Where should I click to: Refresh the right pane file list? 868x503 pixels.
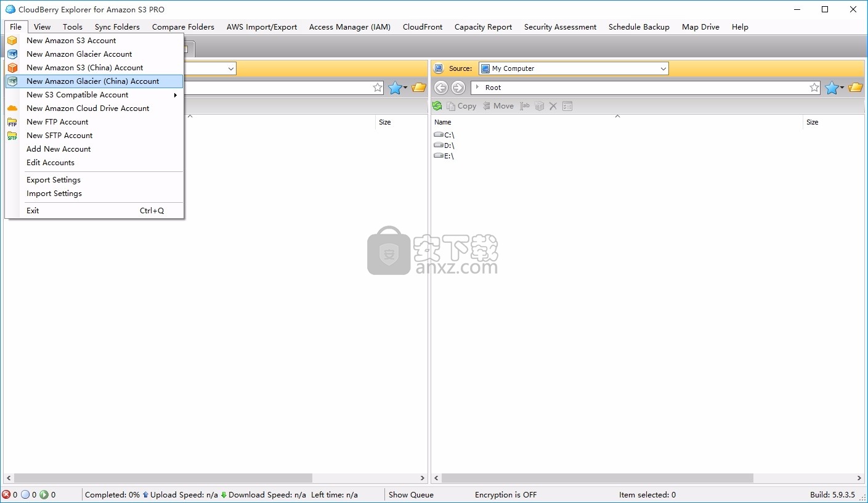(x=437, y=106)
